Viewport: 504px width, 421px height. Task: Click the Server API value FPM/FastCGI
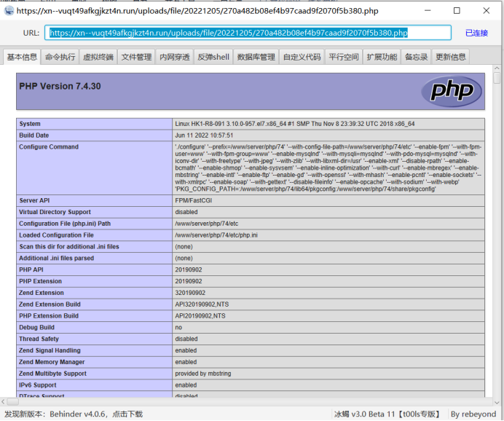(194, 200)
